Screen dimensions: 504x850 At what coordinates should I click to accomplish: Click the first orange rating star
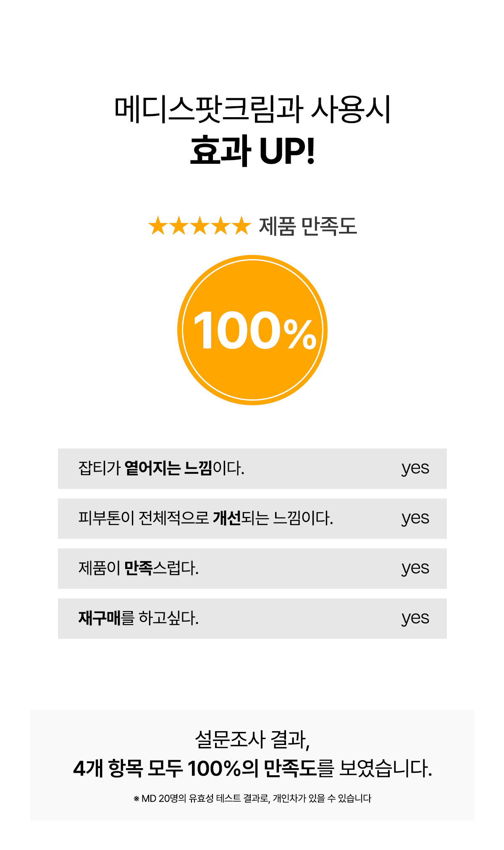coord(158,226)
